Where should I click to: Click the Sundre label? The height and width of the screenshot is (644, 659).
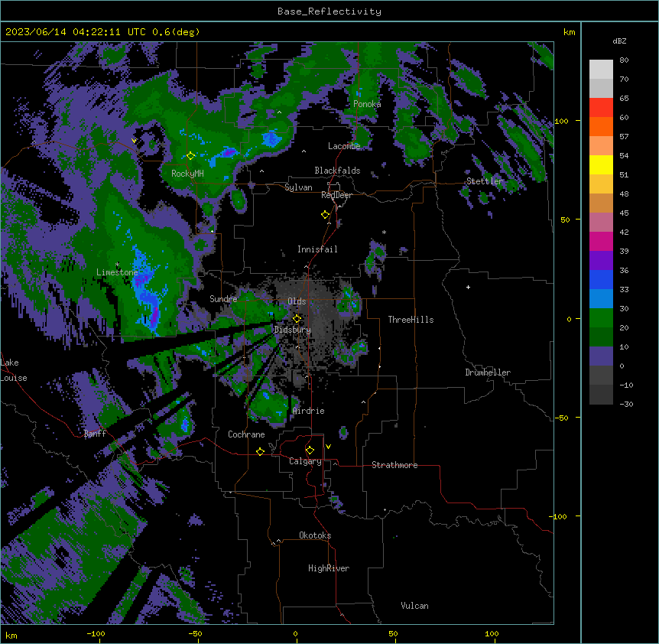[x=223, y=299]
